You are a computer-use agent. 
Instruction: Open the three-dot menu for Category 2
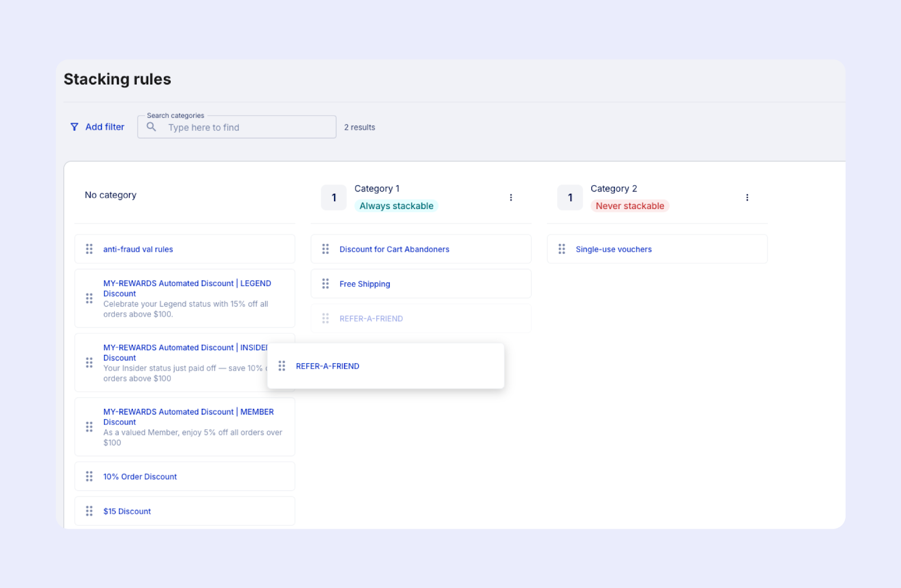tap(747, 197)
